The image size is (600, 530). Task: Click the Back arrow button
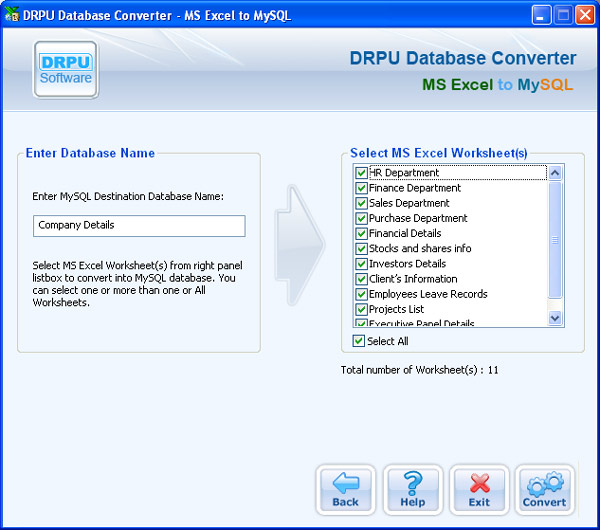tap(346, 490)
